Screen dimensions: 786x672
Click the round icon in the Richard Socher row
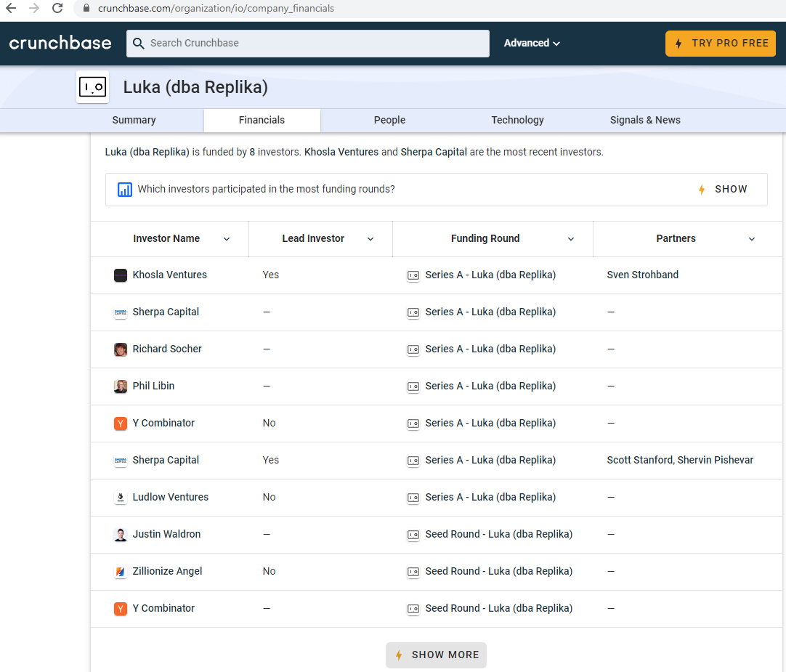point(413,349)
